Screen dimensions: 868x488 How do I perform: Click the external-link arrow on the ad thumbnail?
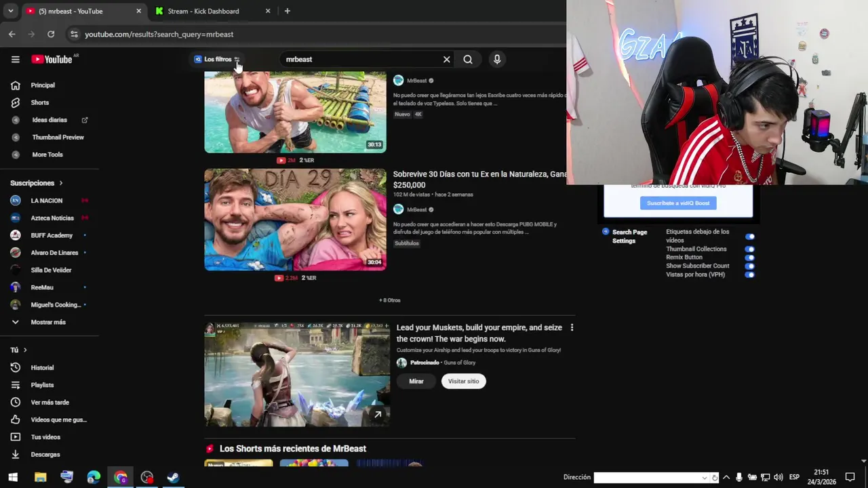378,414
